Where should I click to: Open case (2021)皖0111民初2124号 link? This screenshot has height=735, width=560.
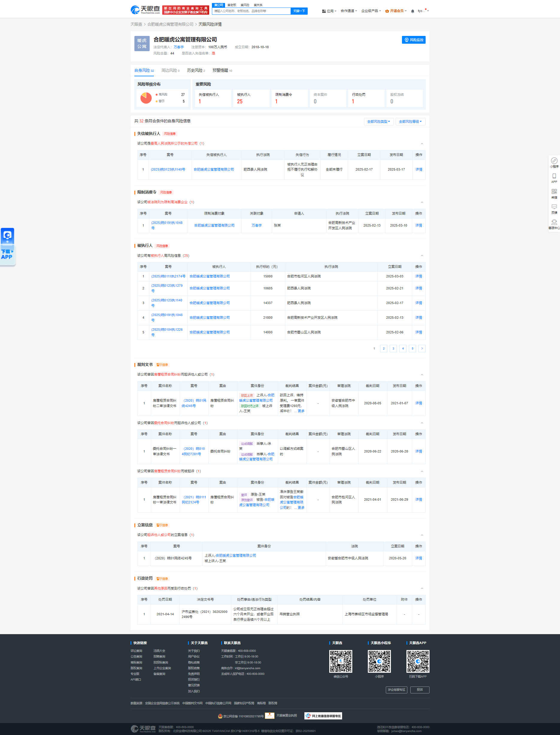[194, 500]
